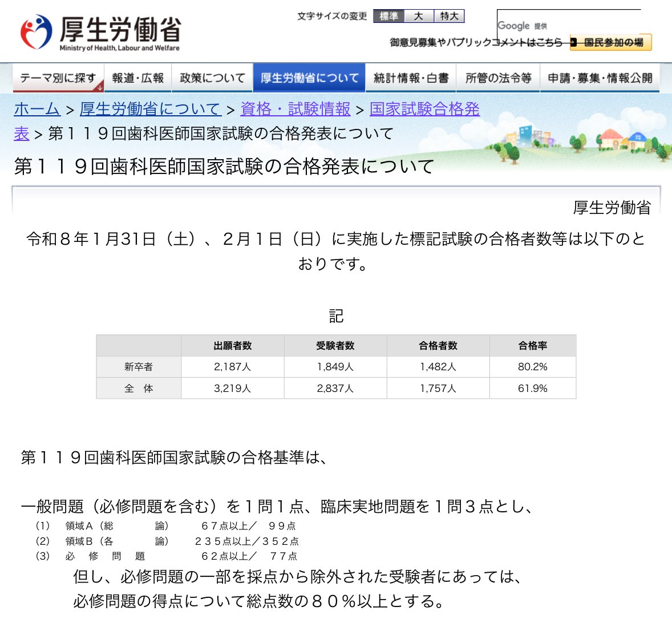Click the 必修問題 62点以上 criteria line

coord(166,556)
